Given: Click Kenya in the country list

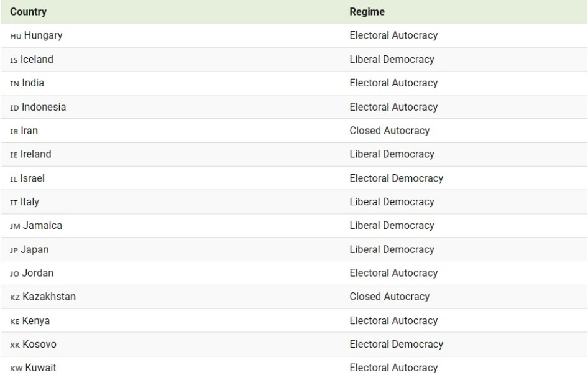Looking at the screenshot, I should 36,320.
